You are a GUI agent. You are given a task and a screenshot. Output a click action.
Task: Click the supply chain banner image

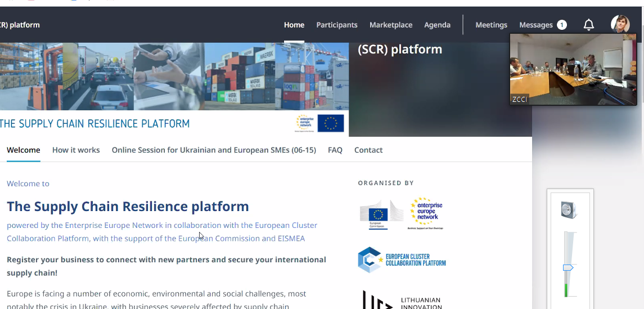[174, 77]
